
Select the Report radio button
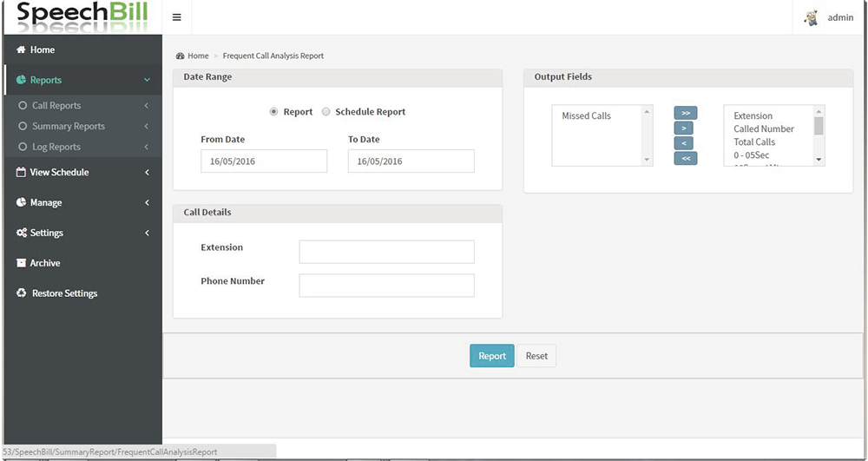coord(274,112)
